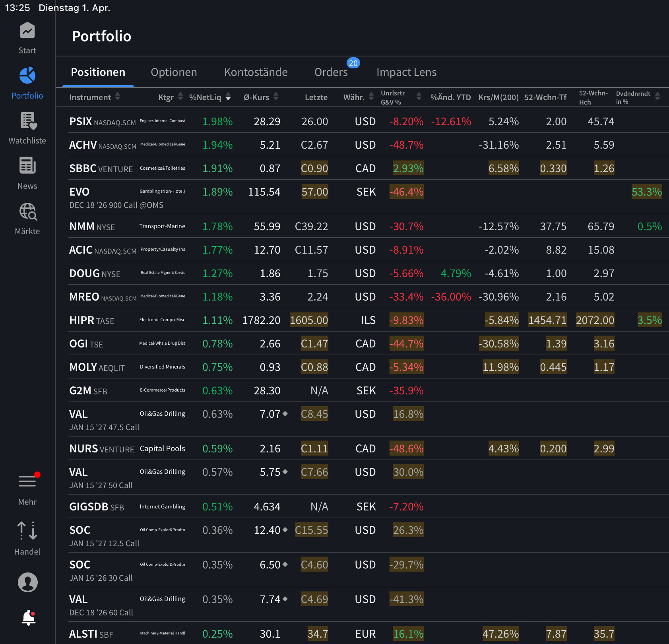Open the HIPR TASE position row
This screenshot has width=669, height=644.
click(368, 320)
